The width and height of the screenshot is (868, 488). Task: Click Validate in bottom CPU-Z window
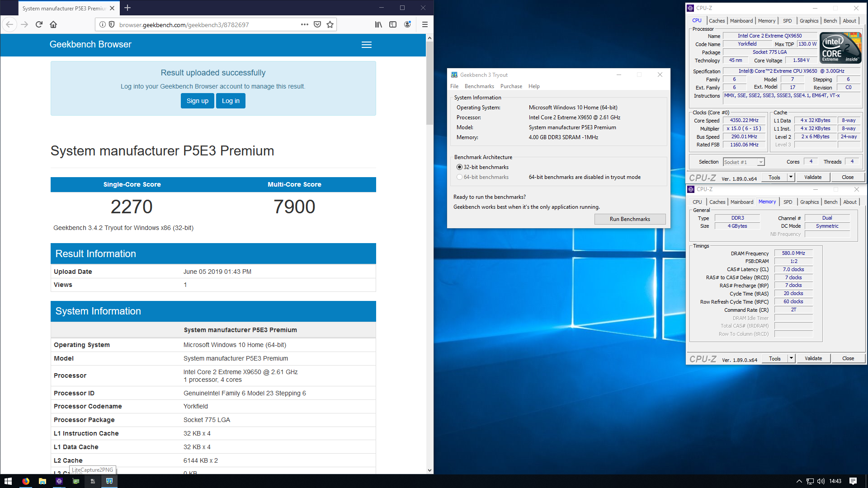[813, 359]
